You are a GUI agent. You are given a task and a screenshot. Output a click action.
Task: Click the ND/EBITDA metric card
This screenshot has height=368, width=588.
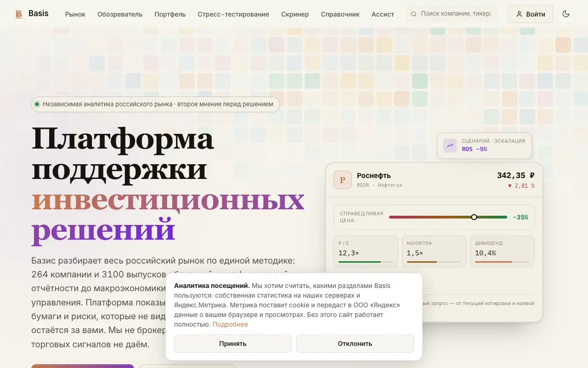point(434,251)
